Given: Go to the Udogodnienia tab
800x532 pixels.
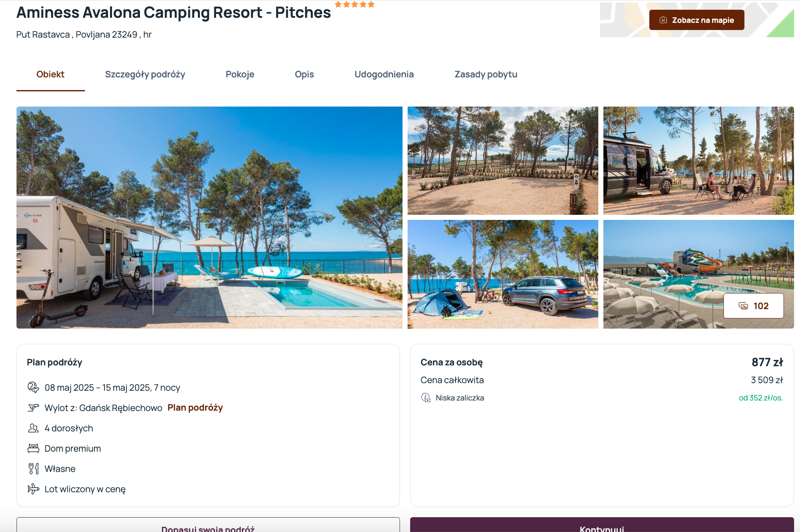Looking at the screenshot, I should coord(384,74).
